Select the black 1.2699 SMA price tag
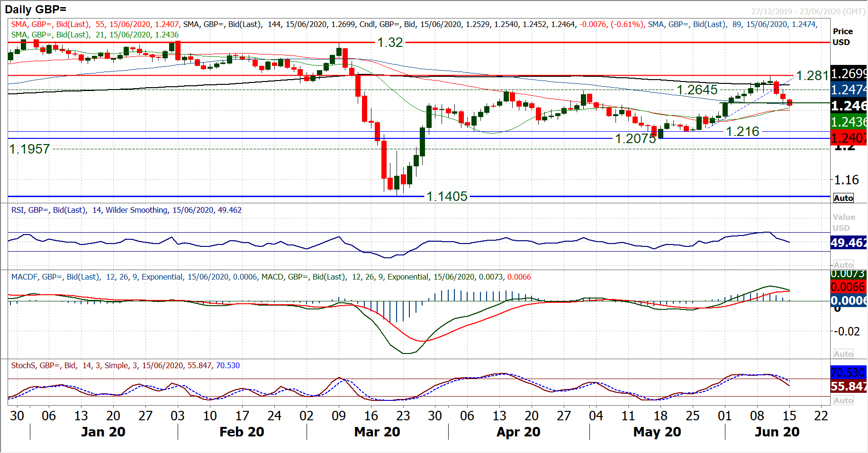 (x=849, y=73)
